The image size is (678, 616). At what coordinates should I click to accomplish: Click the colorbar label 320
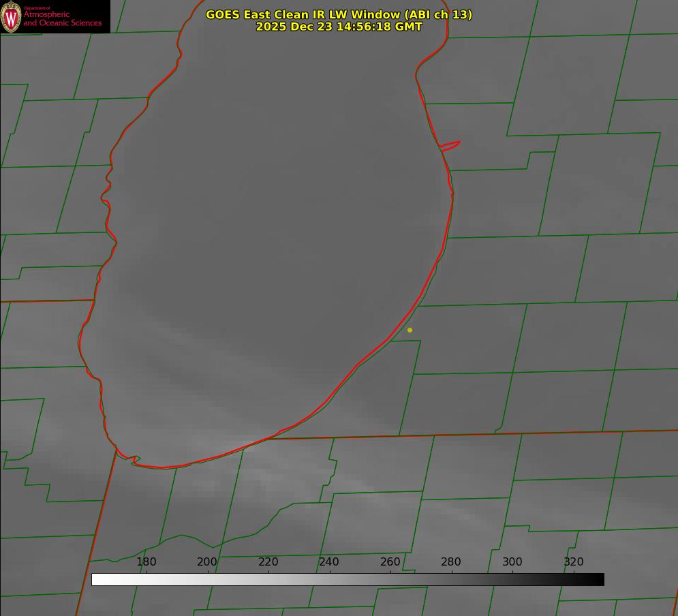tap(574, 561)
